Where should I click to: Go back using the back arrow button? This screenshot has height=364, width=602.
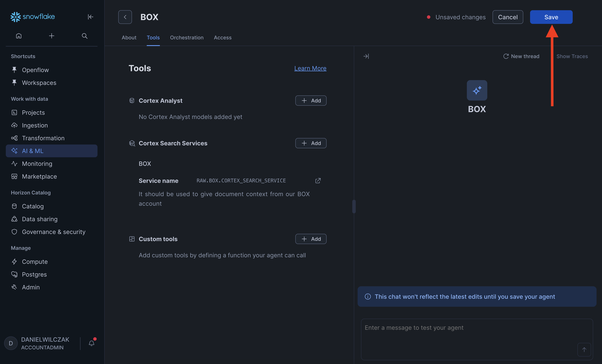pyautogui.click(x=125, y=17)
